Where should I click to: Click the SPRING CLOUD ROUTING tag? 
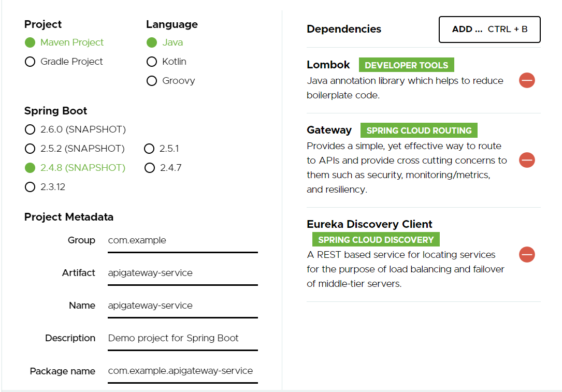coord(419,130)
